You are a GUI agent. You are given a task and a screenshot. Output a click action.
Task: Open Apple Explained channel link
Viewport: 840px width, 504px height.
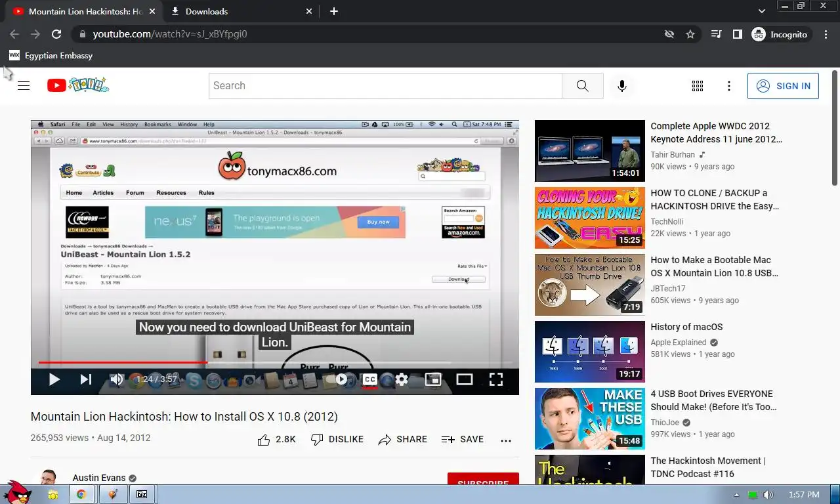[x=679, y=343]
